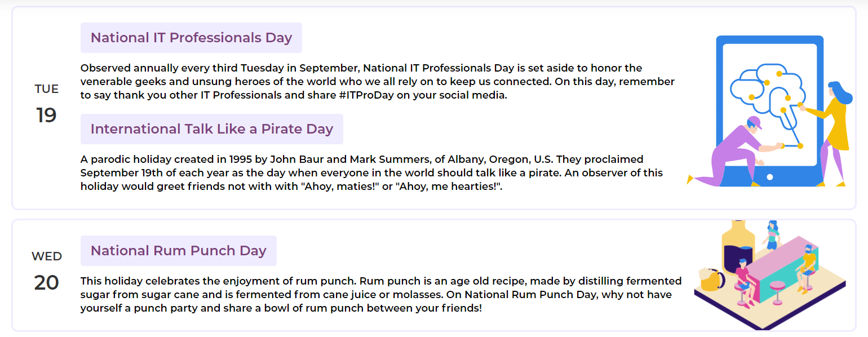Click the IT Professionals Day description paragraph
The height and width of the screenshot is (337, 868).
(378, 82)
